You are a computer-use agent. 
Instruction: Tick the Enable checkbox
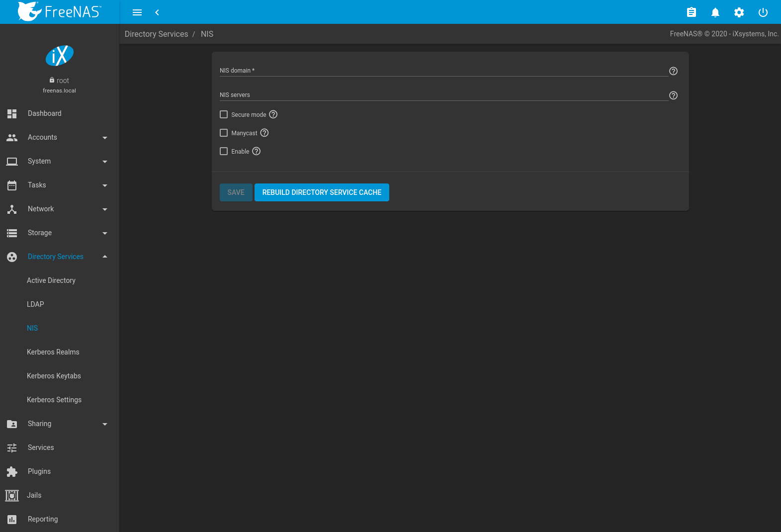tap(224, 151)
